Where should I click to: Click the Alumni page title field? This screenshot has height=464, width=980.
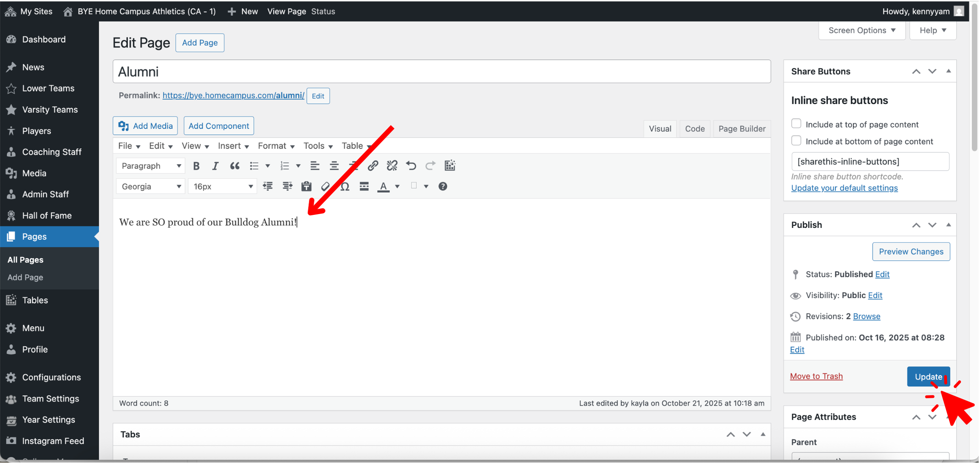442,72
